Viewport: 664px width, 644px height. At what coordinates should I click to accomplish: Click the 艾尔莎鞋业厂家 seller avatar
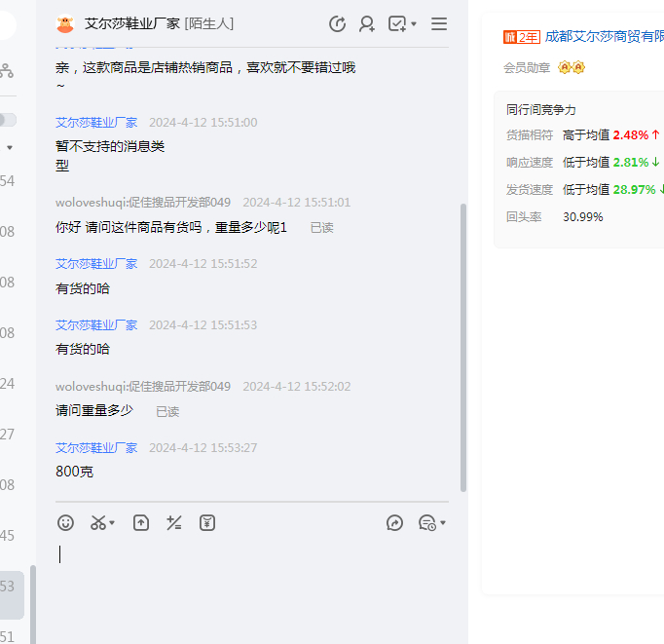65,24
